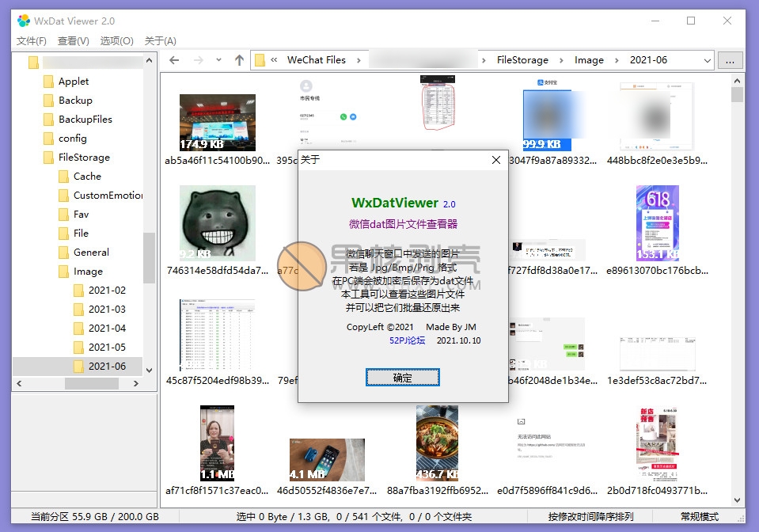Click the 确定 button in About dialog
The width and height of the screenshot is (759, 532).
[x=402, y=378]
